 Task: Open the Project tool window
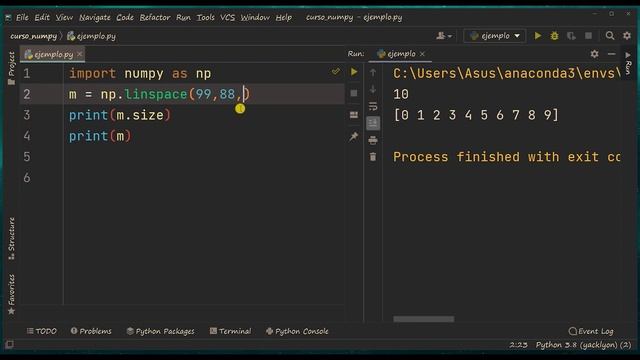coord(11,68)
